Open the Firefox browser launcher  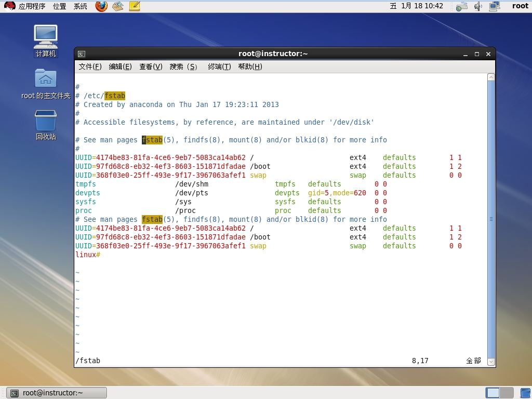point(101,6)
